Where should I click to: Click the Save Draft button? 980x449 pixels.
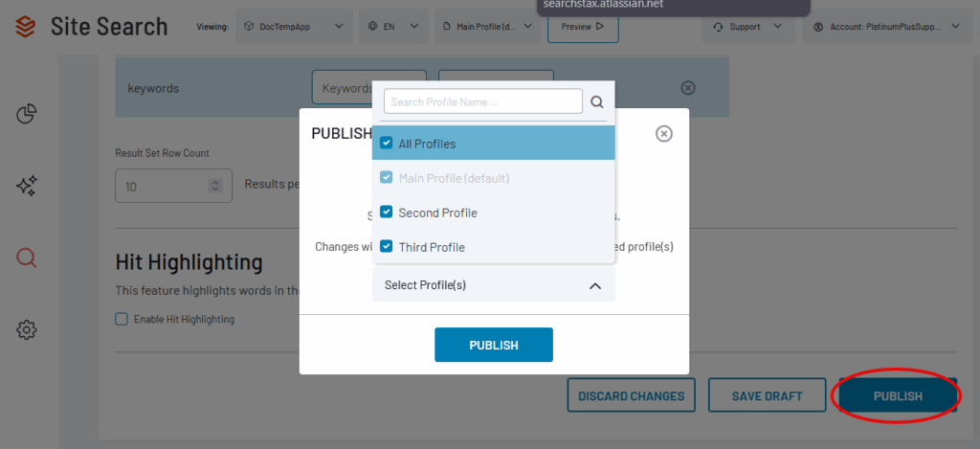point(768,395)
